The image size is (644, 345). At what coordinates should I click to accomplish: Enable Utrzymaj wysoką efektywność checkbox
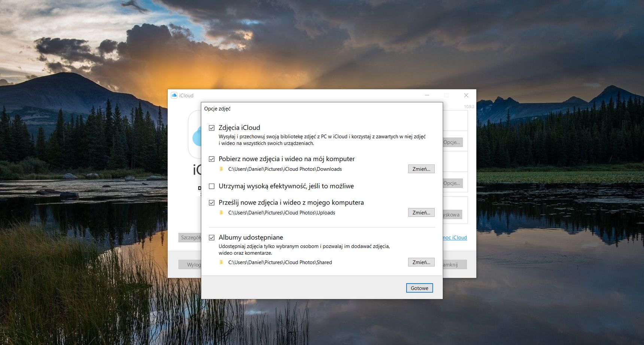[212, 186]
